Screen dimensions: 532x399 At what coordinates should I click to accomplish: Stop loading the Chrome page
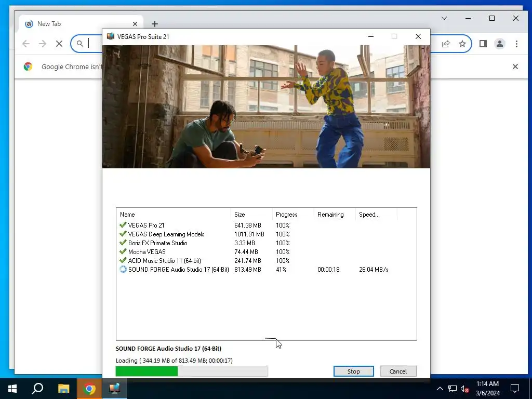tap(59, 44)
